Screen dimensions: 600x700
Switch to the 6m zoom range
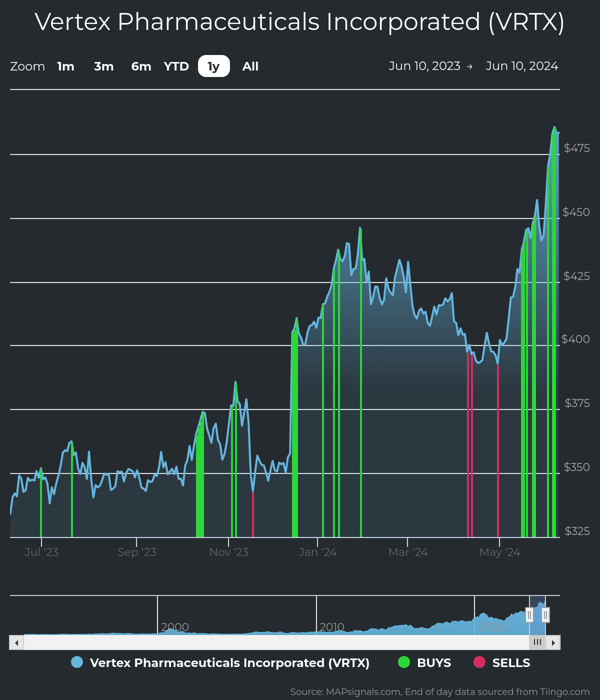coord(140,66)
